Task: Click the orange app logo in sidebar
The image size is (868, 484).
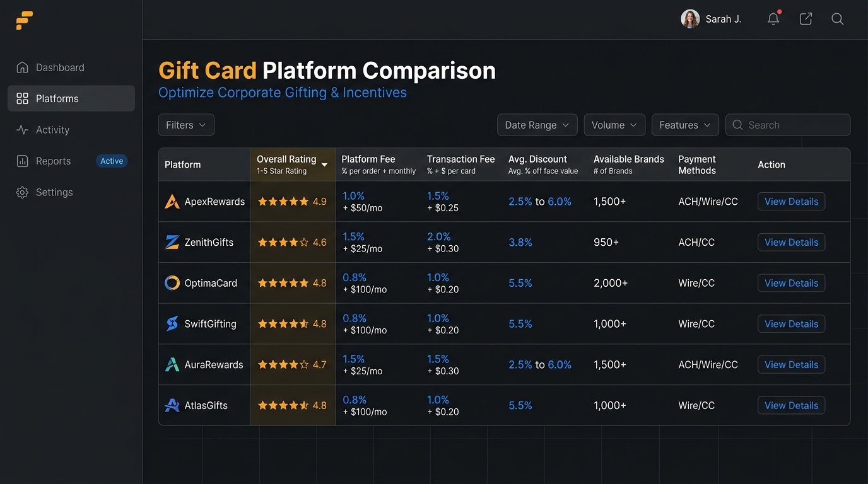Action: click(24, 21)
